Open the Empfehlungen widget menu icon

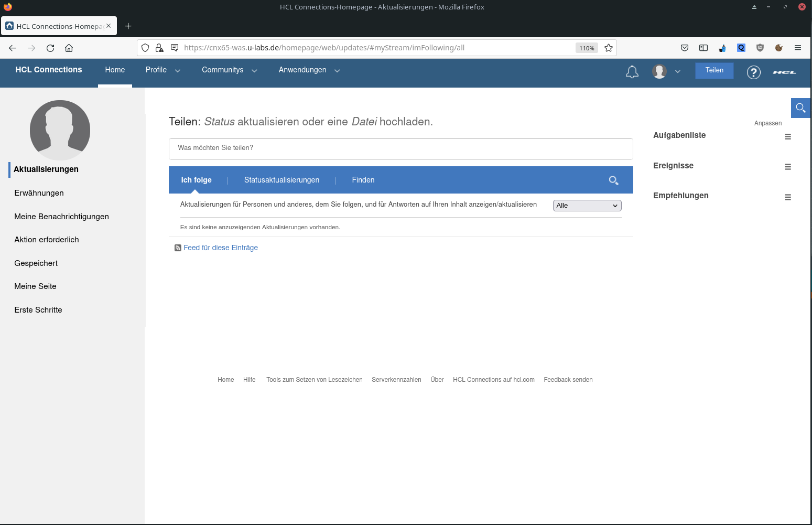click(x=787, y=197)
